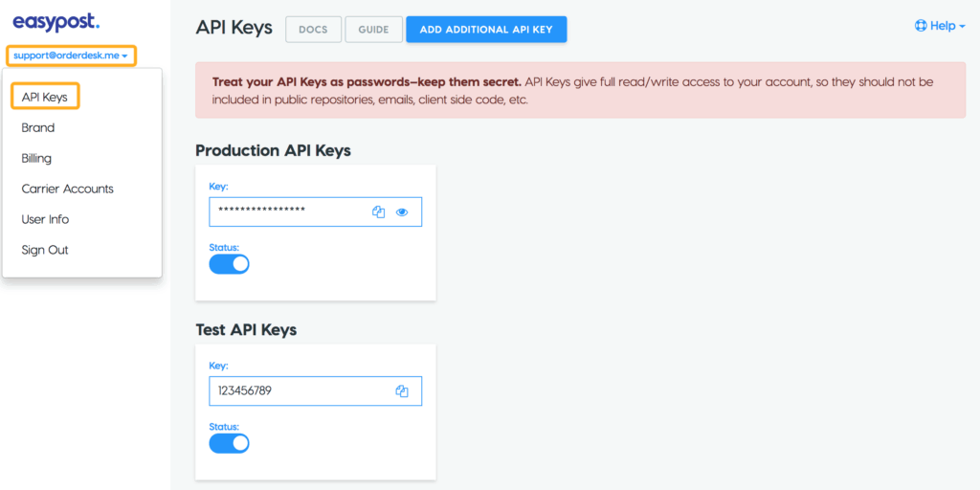This screenshot has width=980, height=490.
Task: Click the Test API key field
Action: coord(297,391)
